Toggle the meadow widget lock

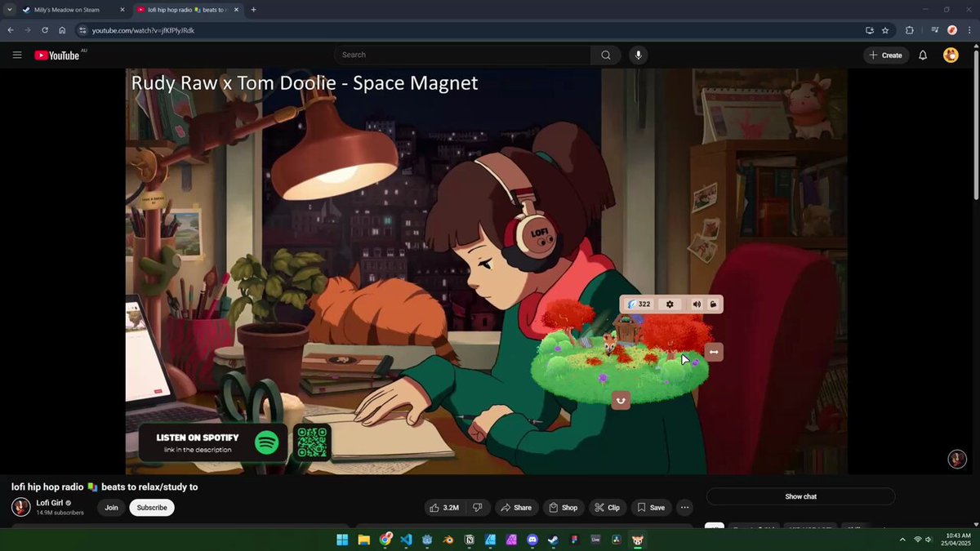[x=713, y=304]
